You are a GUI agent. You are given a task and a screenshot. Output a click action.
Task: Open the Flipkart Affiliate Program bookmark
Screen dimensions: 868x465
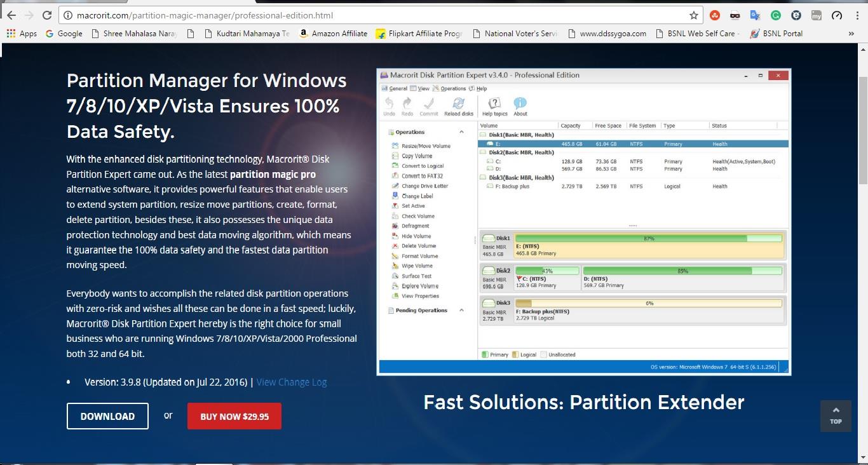(419, 34)
